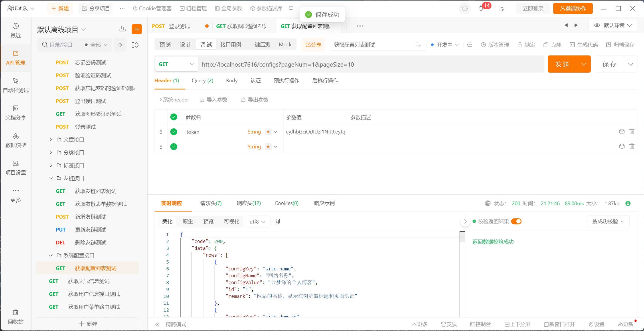Click the refresh sync icon in title bar
Image resolution: width=644 pixels, height=331 pixels.
465,9
